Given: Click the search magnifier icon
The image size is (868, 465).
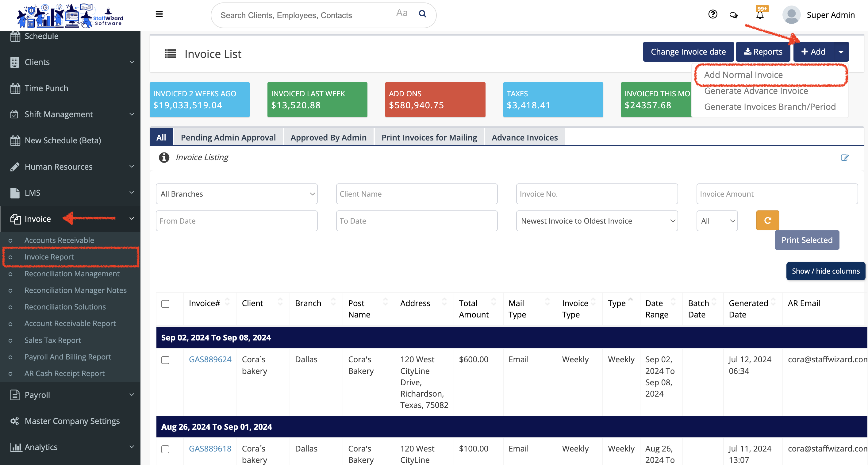Looking at the screenshot, I should pyautogui.click(x=422, y=14).
